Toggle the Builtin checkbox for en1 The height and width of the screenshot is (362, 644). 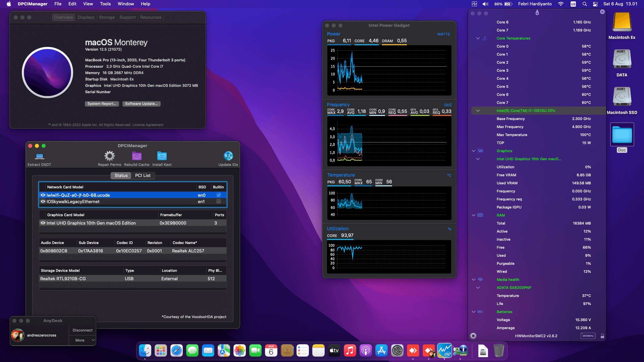pos(219,201)
